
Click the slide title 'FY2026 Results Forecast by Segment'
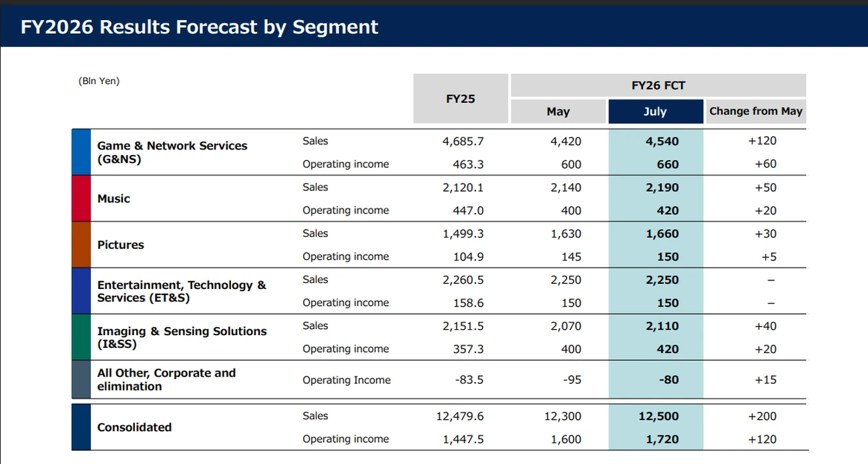click(199, 27)
